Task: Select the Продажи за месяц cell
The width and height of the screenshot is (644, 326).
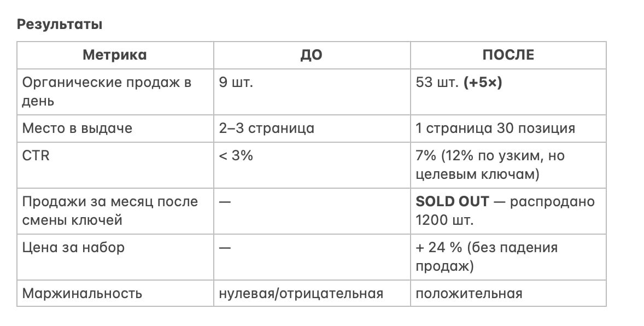Action: (109, 211)
